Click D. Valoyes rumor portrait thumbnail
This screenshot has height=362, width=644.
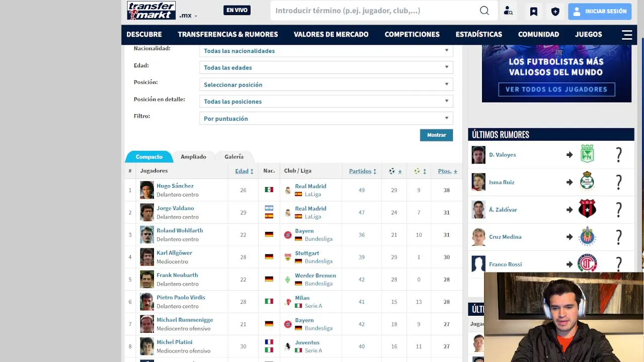tap(478, 155)
